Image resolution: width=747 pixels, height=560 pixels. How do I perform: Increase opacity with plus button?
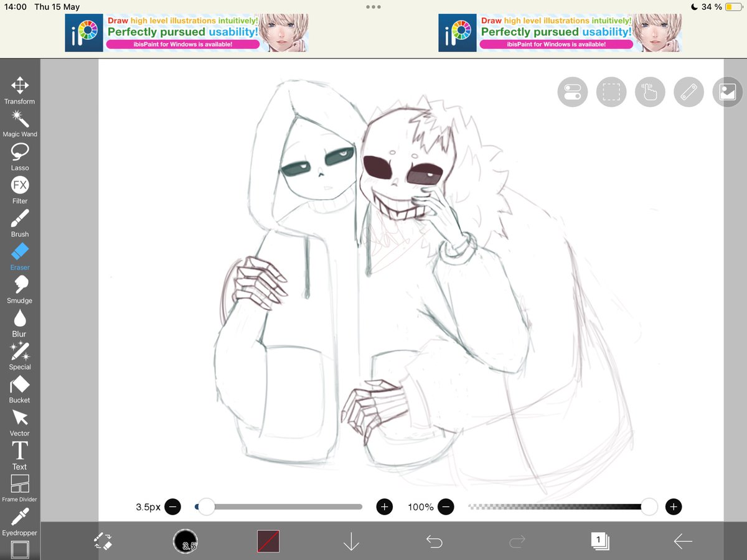(674, 507)
